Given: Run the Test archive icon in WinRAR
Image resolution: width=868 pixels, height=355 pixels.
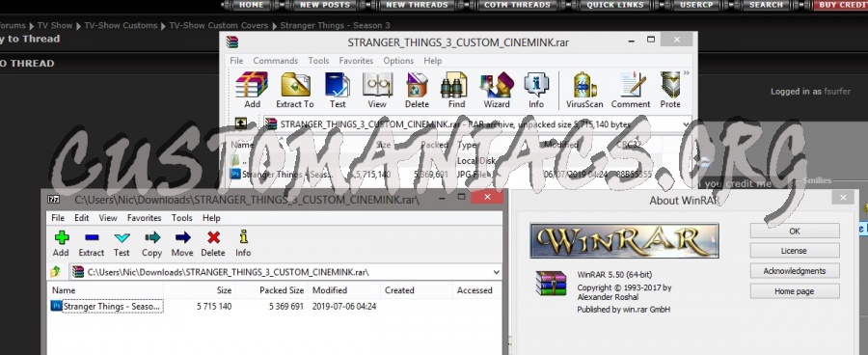Looking at the screenshot, I should point(338,90).
